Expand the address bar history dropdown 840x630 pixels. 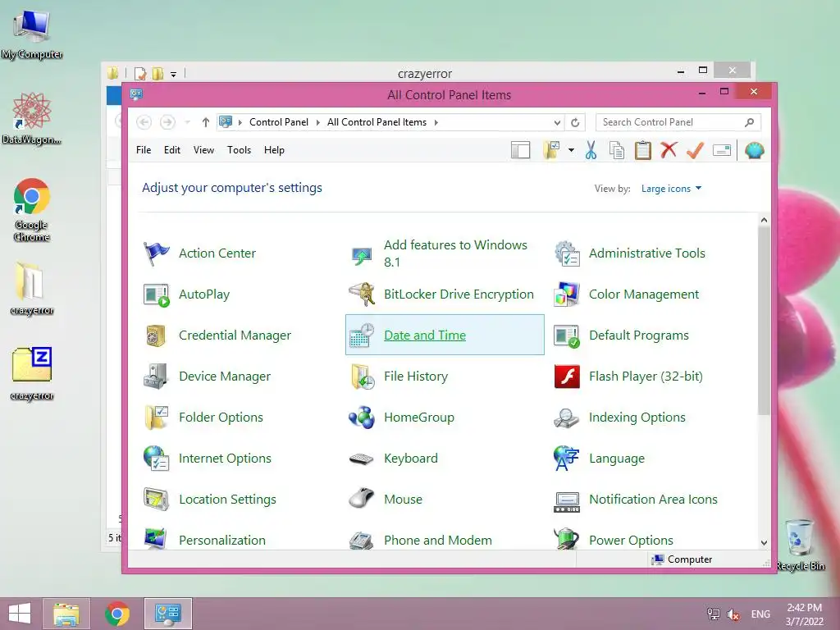point(557,123)
